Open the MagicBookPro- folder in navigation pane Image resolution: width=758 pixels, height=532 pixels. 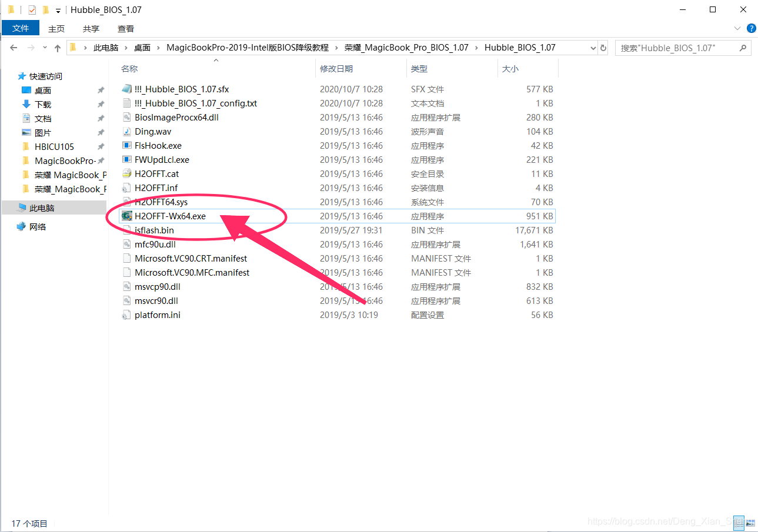tap(65, 161)
